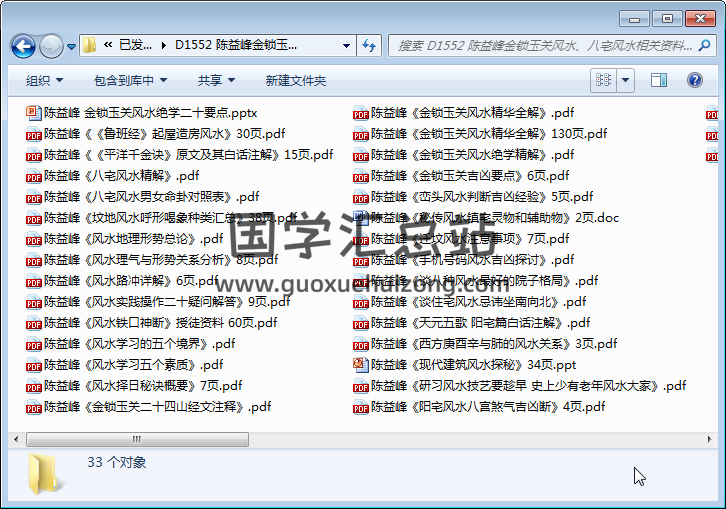Viewport: 726px width, 509px height.
Task: Click the change view icon
Action: click(x=603, y=80)
